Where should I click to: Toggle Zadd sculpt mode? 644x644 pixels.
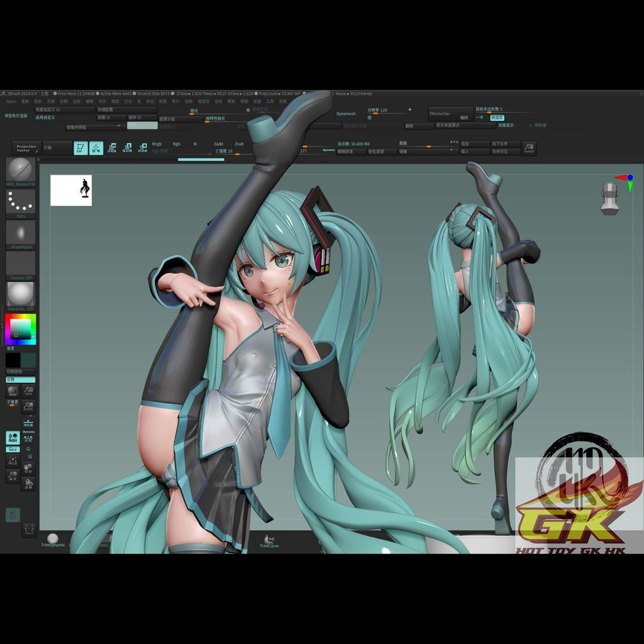pyautogui.click(x=218, y=144)
